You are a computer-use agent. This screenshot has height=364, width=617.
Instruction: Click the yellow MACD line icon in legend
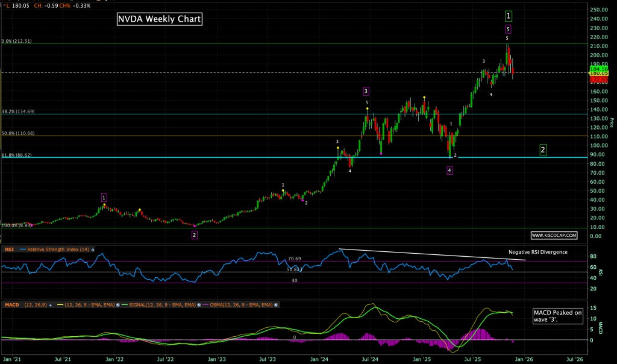click(60, 304)
